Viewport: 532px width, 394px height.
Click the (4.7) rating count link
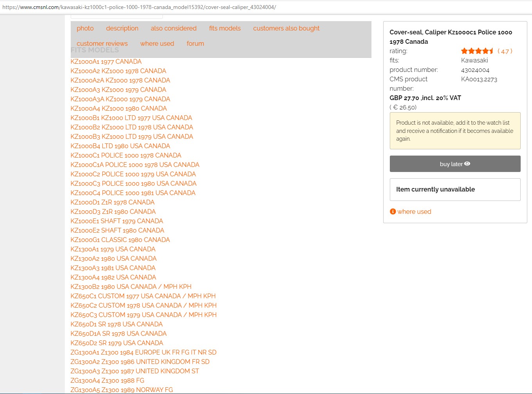pyautogui.click(x=505, y=51)
